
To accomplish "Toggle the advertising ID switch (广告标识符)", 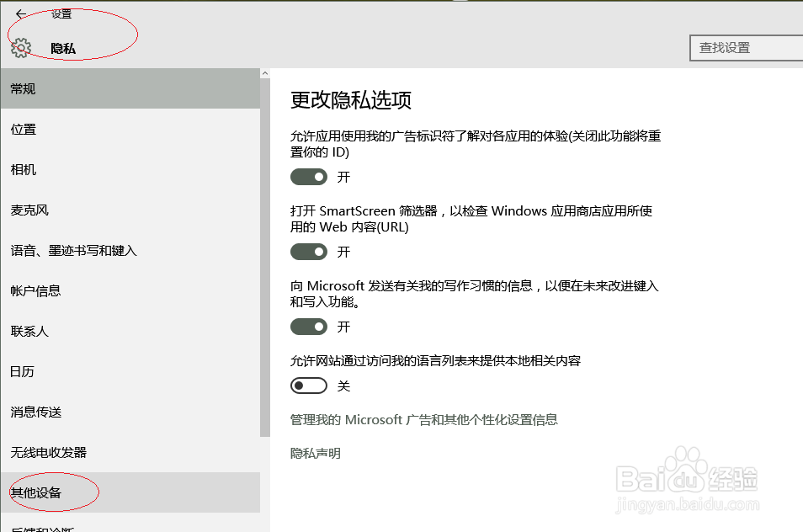I will (x=309, y=177).
